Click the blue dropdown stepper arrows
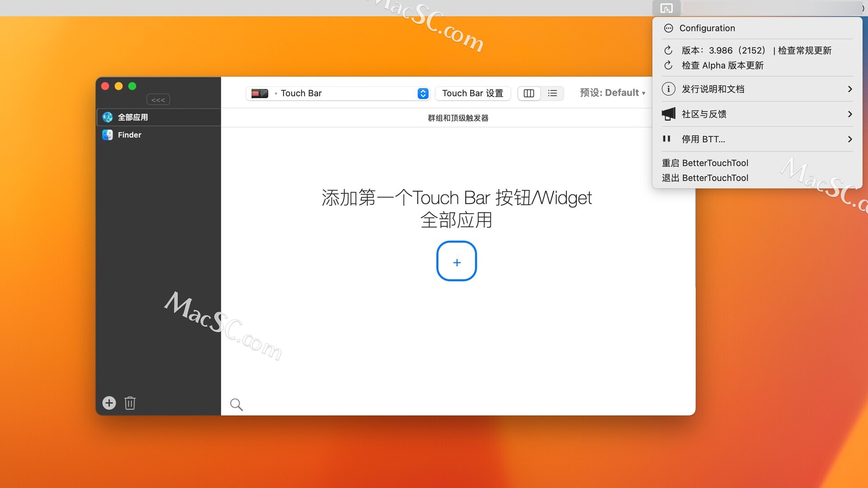 (x=423, y=93)
